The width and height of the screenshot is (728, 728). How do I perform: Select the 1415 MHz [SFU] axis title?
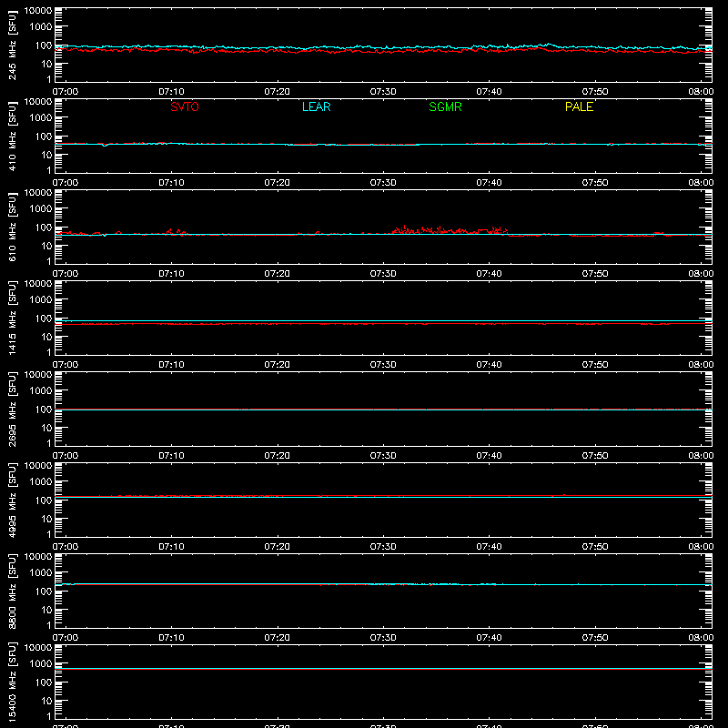tap(12, 318)
